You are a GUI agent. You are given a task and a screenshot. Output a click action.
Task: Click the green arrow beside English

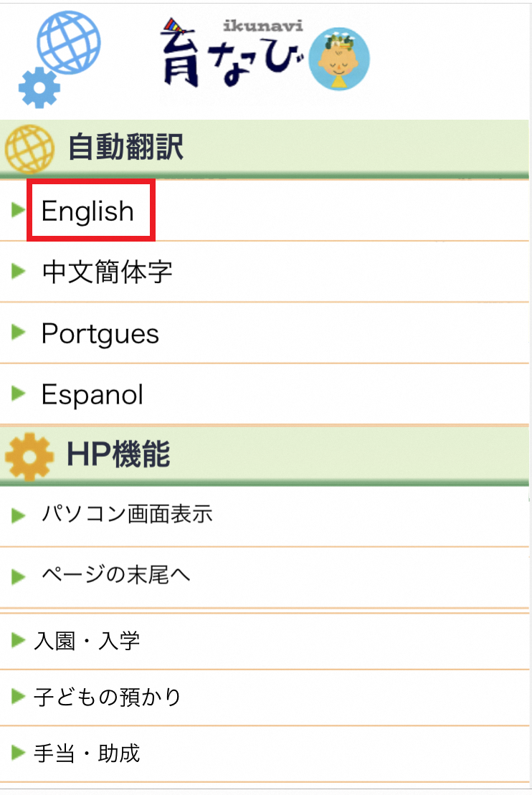19,209
